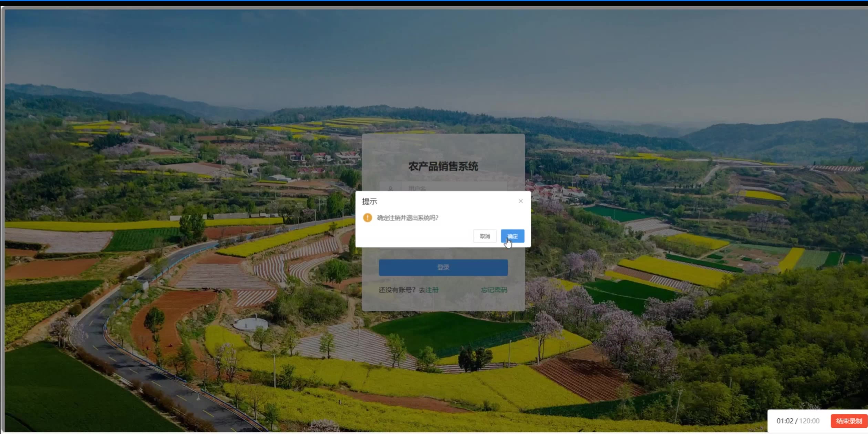
Task: Click the orange warning exclamation icon
Action: (368, 218)
